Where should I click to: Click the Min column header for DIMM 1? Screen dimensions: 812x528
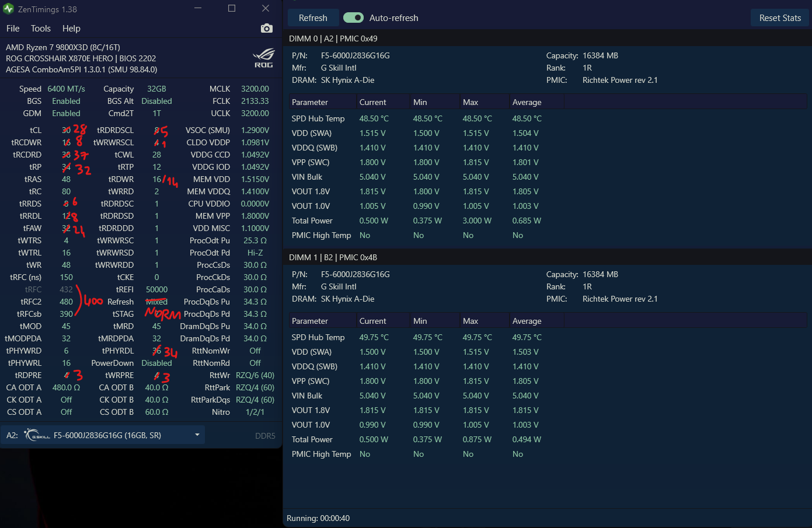click(435, 321)
